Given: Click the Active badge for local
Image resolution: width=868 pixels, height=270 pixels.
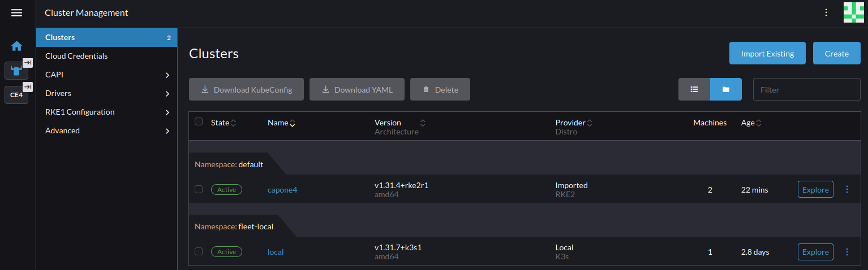Looking at the screenshot, I should 226,252.
